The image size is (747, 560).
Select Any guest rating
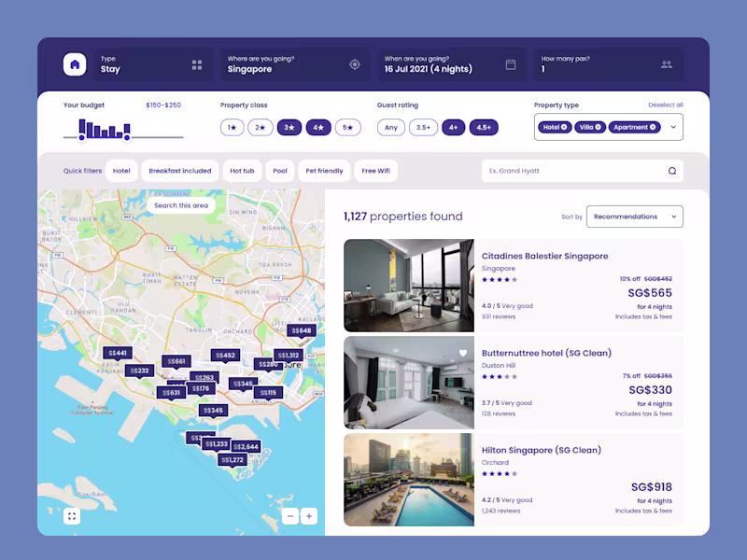pos(390,128)
